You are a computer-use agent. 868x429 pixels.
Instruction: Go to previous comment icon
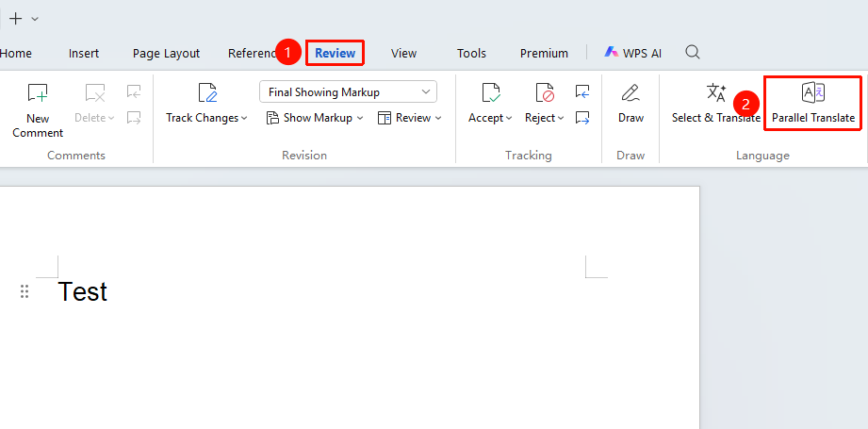tap(134, 91)
